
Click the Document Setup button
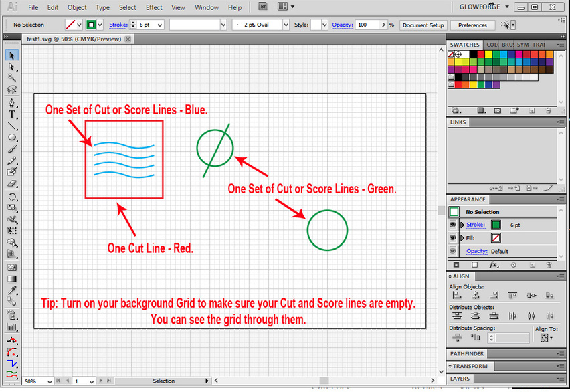click(423, 24)
